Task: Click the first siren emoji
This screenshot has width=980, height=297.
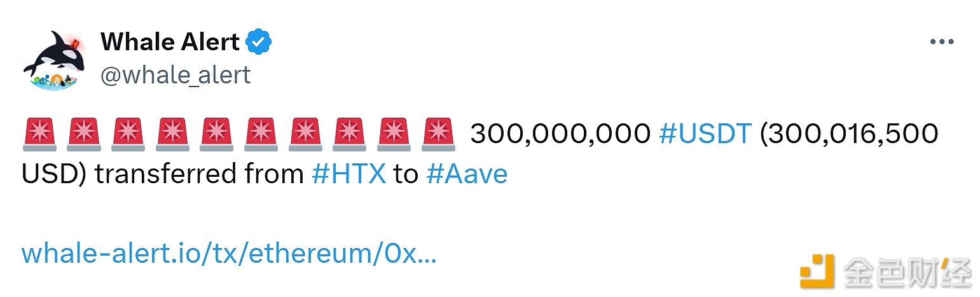Action: 39,135
